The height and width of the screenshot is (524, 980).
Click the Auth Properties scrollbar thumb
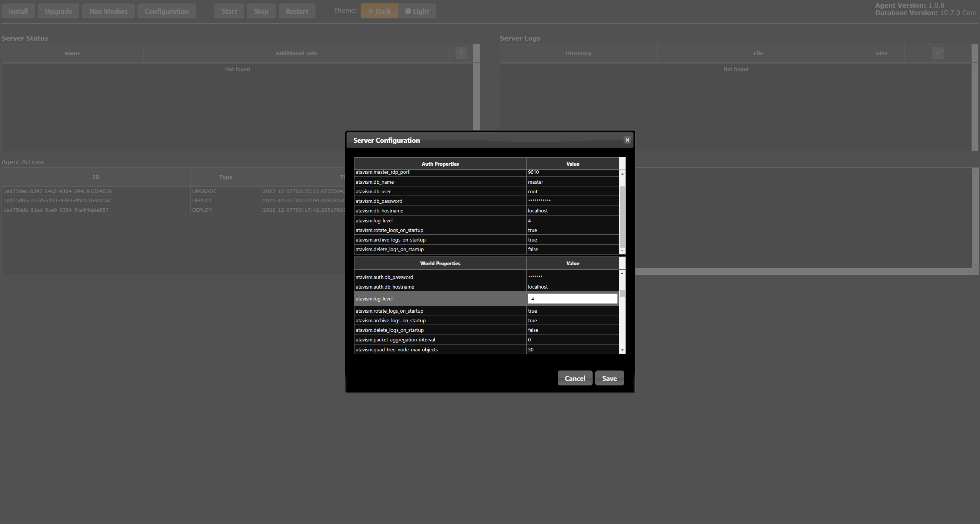point(622,216)
